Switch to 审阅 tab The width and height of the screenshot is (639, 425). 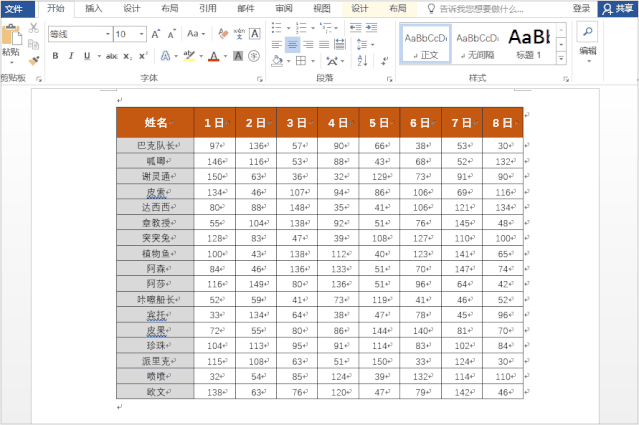point(284,9)
